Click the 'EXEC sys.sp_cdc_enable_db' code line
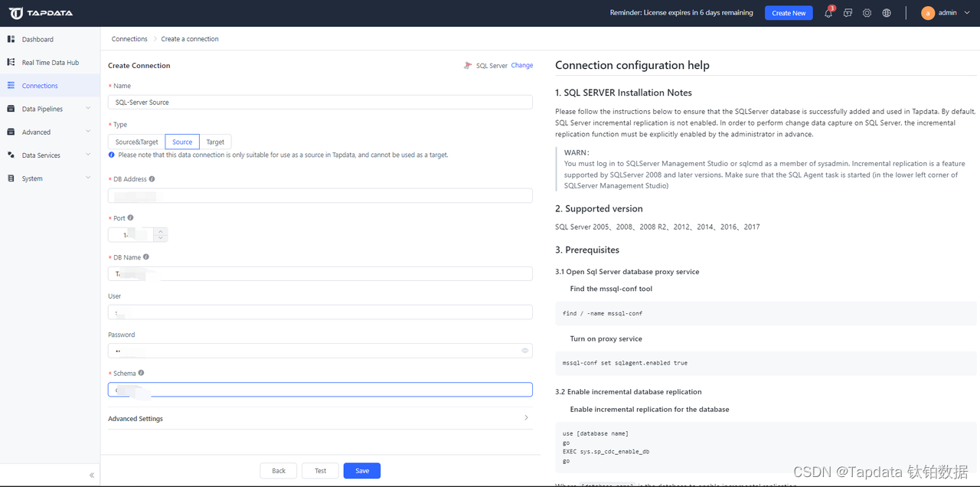The width and height of the screenshot is (980, 487). pyautogui.click(x=606, y=452)
